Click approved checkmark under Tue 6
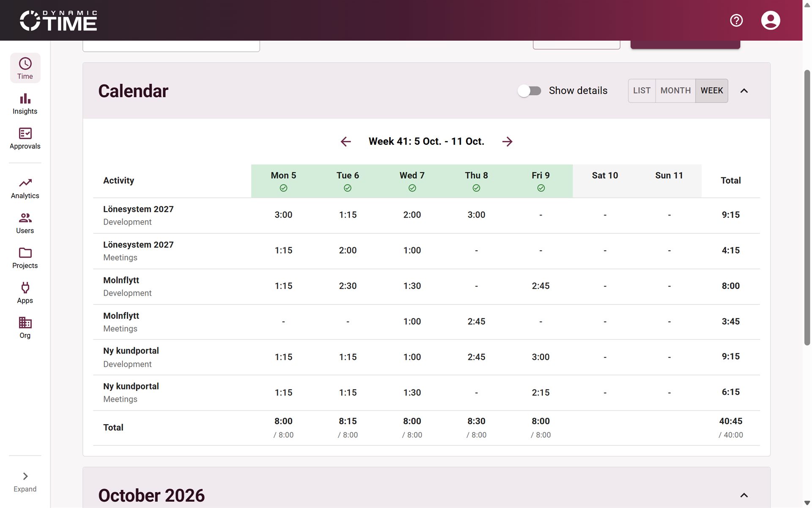Screen dimensions: 812x508 click(x=348, y=188)
